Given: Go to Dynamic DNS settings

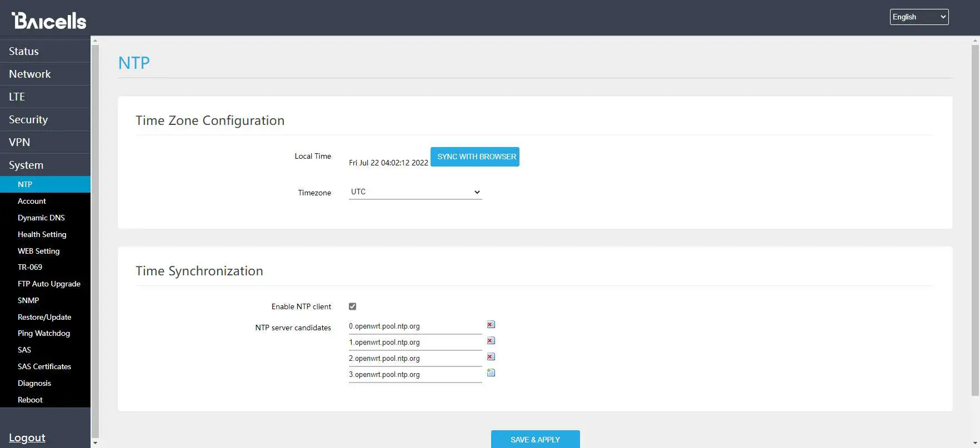Looking at the screenshot, I should tap(45, 218).
